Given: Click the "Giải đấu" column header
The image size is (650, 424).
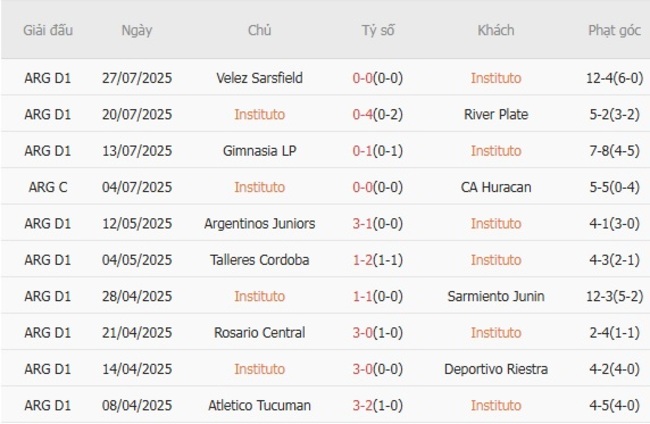Looking at the screenshot, I should click(48, 30).
